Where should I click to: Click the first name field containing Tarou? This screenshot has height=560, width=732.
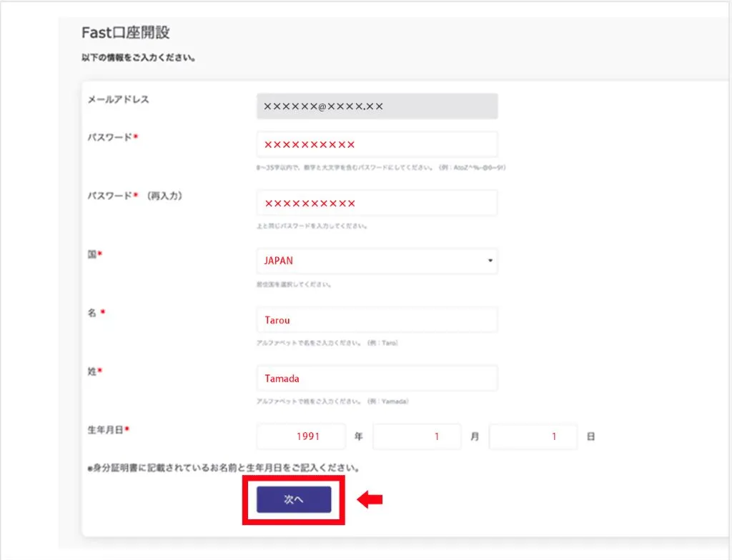(x=377, y=319)
